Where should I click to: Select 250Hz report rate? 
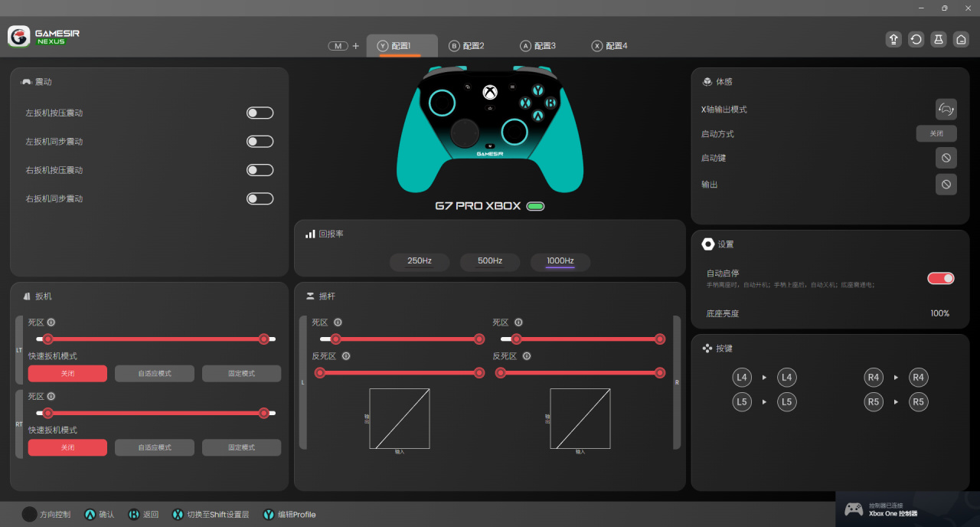click(x=420, y=261)
